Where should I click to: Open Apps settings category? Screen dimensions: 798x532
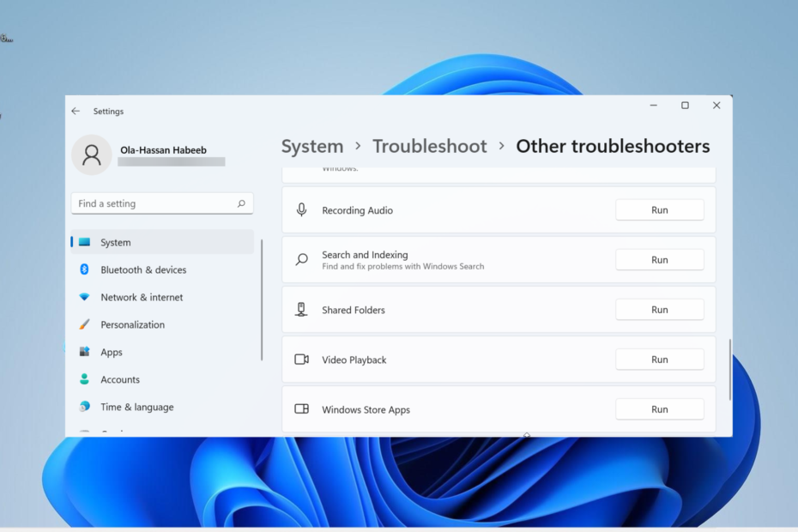162,353
